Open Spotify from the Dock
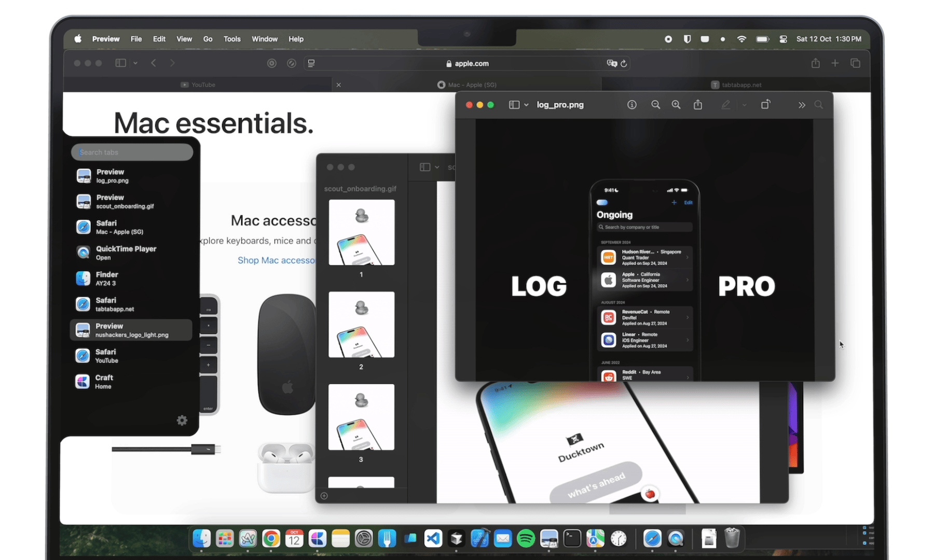934x560 pixels. tap(526, 539)
